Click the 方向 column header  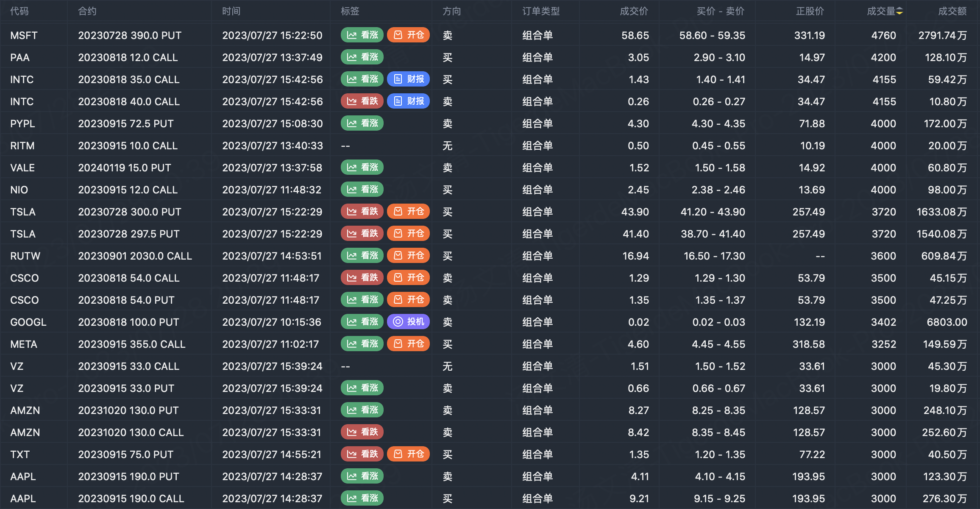tap(452, 11)
